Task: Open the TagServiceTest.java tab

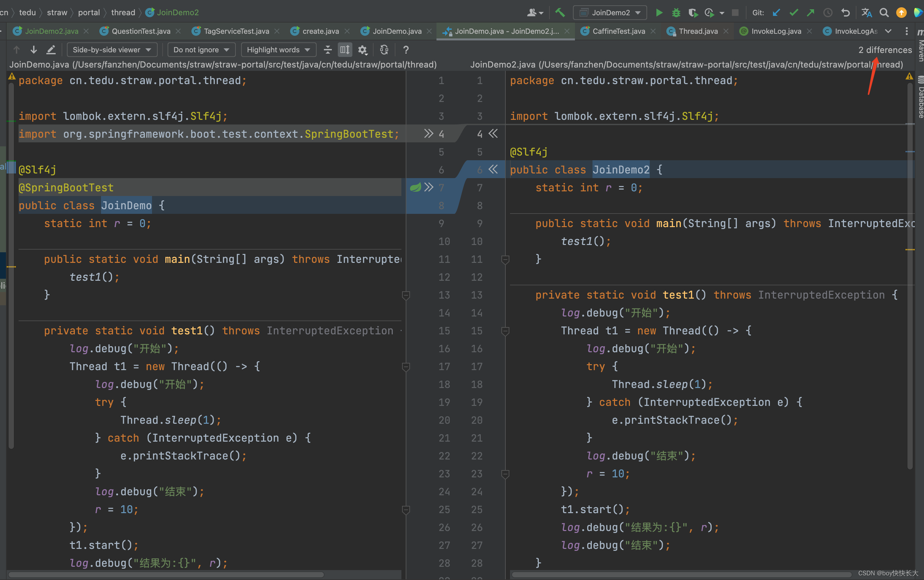Action: click(x=236, y=31)
